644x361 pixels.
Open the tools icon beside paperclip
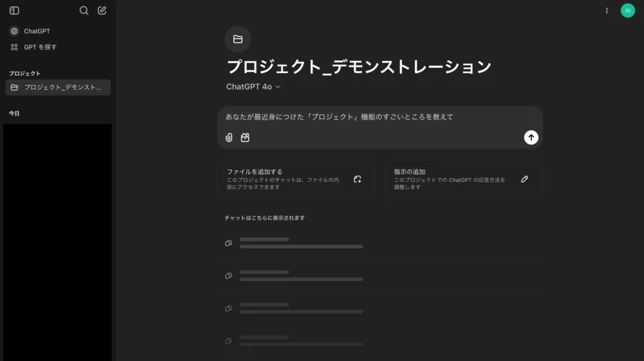[245, 137]
